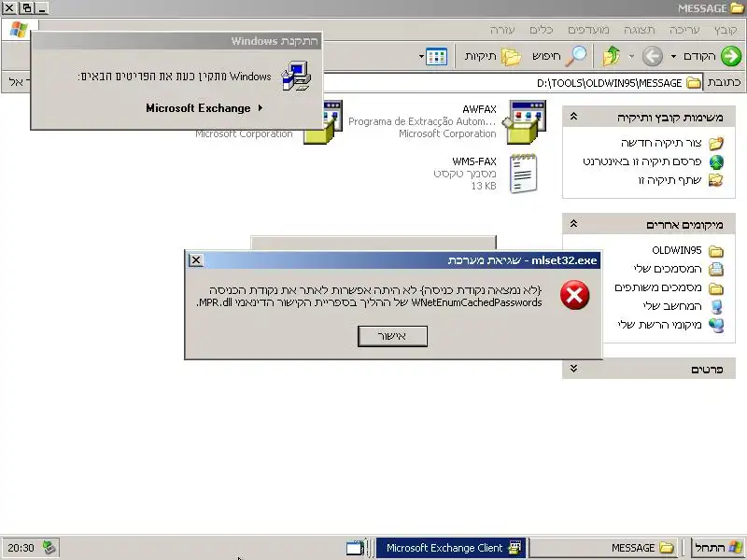Open the File (קובץ) menu
747x560 pixels.
coord(726,30)
